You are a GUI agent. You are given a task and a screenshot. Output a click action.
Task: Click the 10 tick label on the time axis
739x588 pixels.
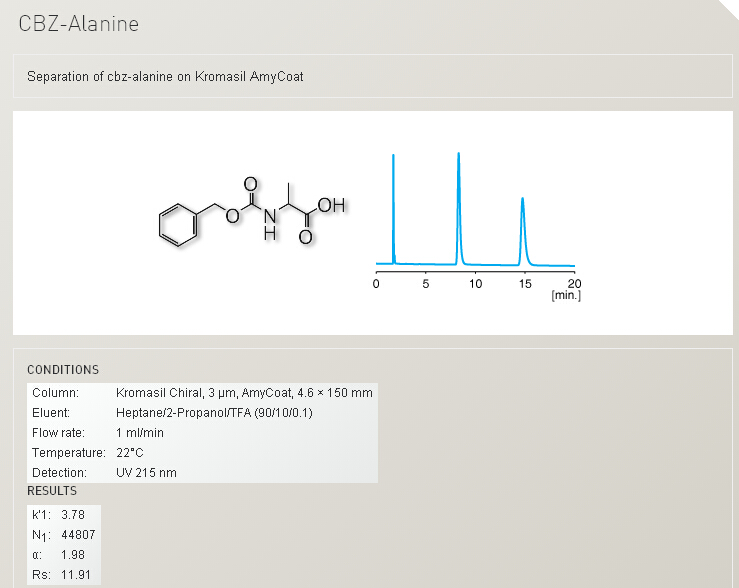475,284
